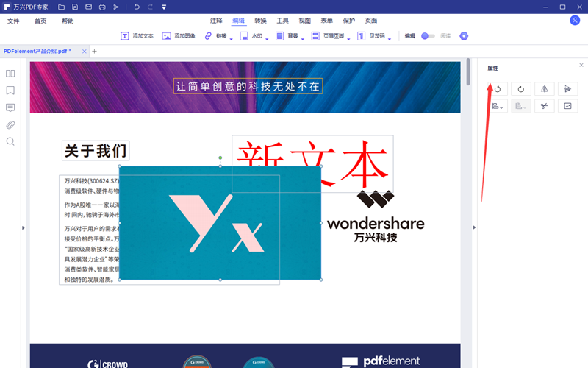
Task: Open the align objects dropdown in properties
Action: pos(498,107)
